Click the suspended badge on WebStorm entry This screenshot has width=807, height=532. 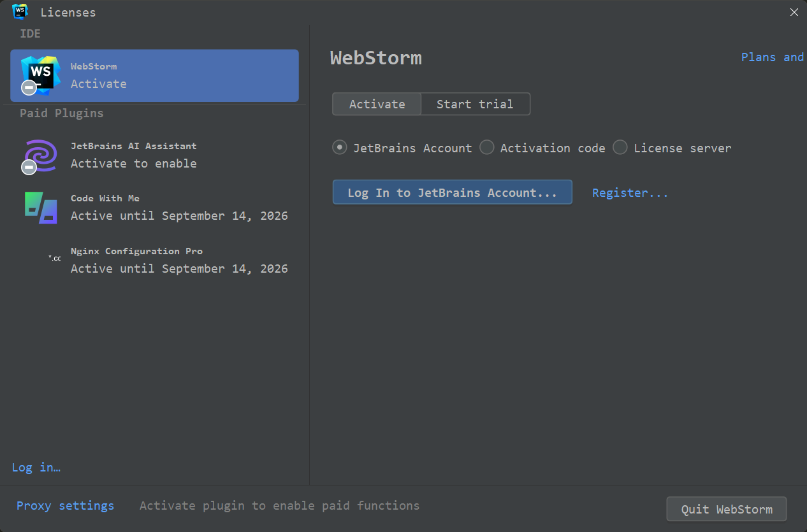[x=28, y=87]
